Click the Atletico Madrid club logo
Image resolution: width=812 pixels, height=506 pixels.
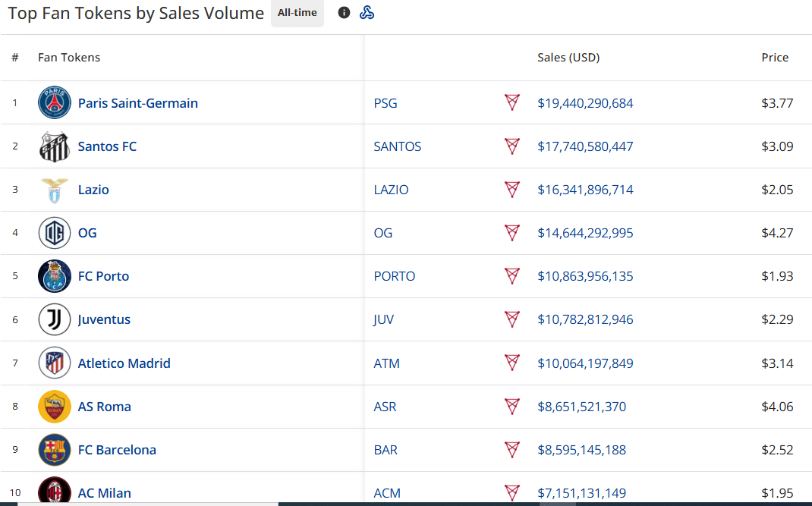pyautogui.click(x=55, y=363)
